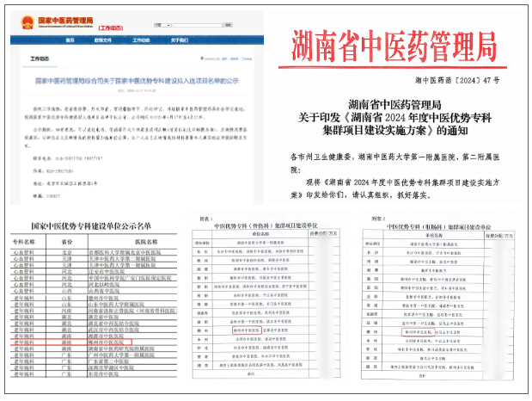Open the 关于我们 navigation item
Image resolution: width=532 pixels, height=401 pixels.
point(180,40)
